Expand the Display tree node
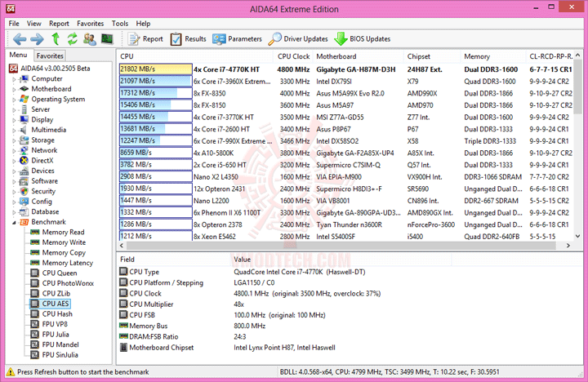Image resolution: width=588 pixels, height=382 pixels. [14, 120]
